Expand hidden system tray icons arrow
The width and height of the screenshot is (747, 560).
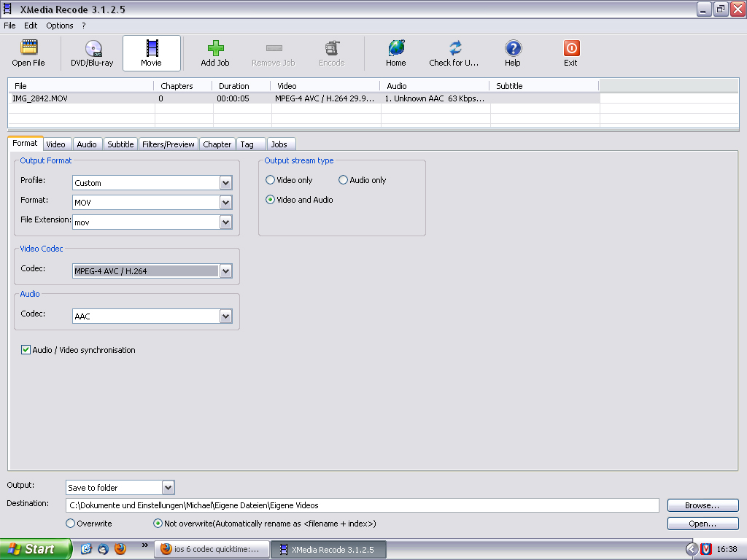pyautogui.click(x=692, y=549)
